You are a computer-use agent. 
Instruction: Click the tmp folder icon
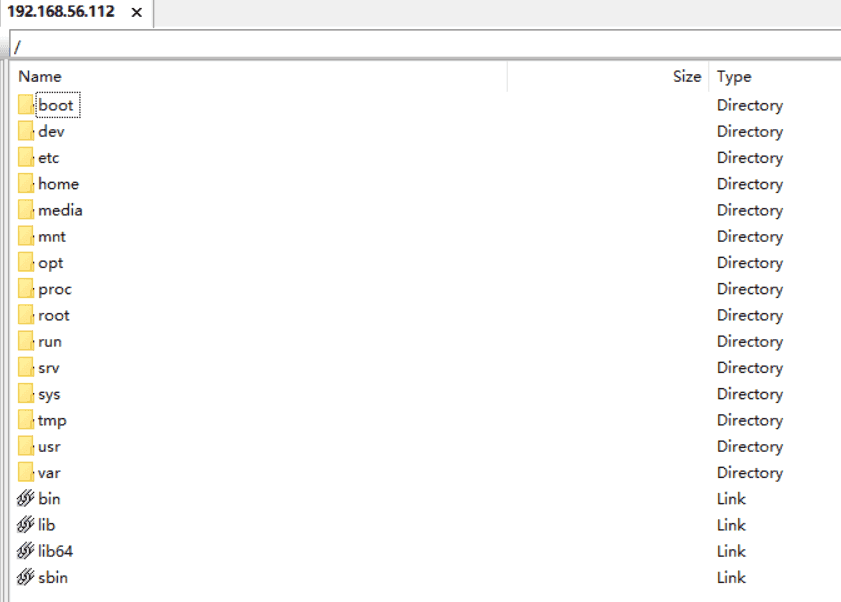[x=26, y=421]
